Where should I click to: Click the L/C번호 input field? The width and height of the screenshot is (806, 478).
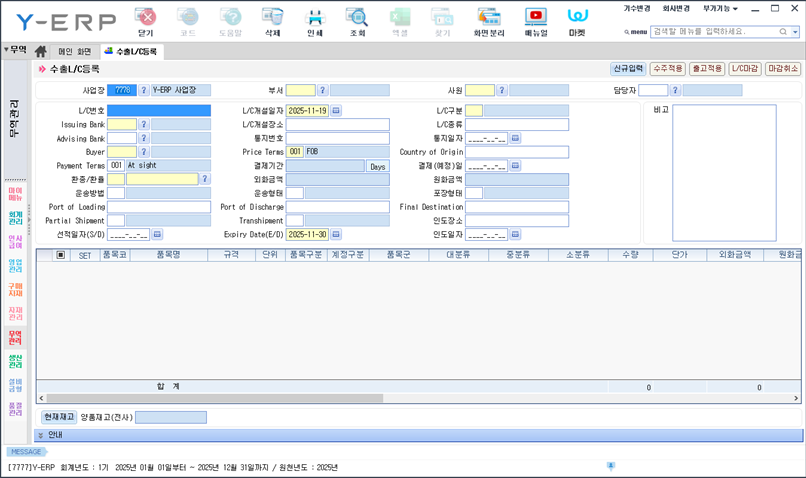tap(159, 111)
